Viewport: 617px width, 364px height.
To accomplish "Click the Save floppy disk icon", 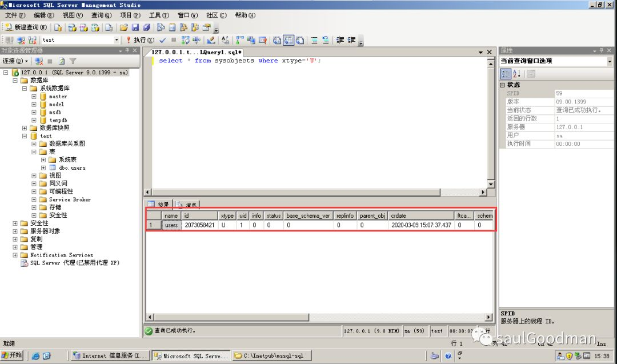I will (135, 27).
